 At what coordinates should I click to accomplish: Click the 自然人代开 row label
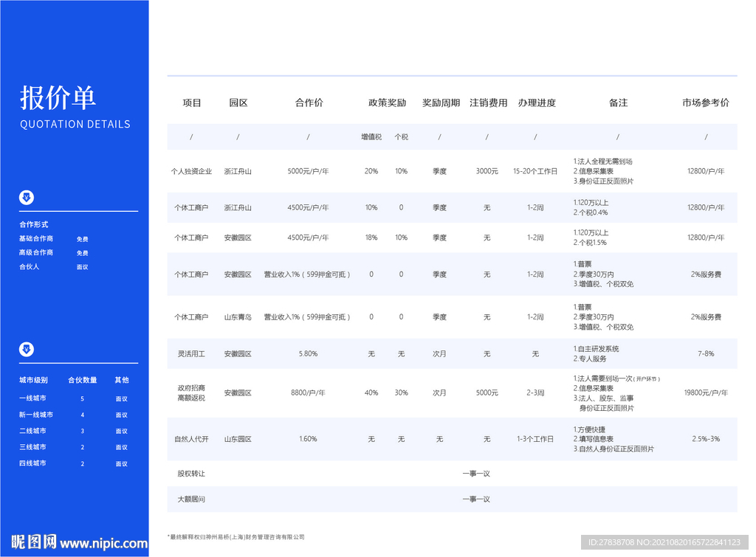(191, 439)
